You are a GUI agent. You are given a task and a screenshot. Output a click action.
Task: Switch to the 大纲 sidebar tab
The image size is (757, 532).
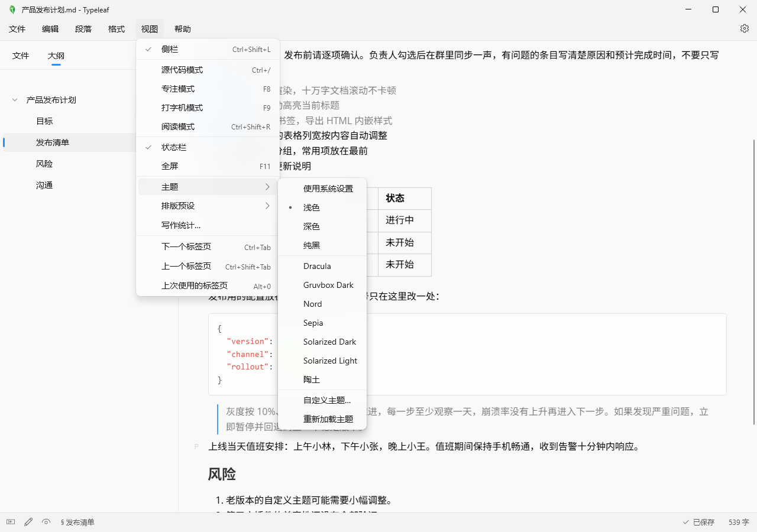pyautogui.click(x=56, y=56)
